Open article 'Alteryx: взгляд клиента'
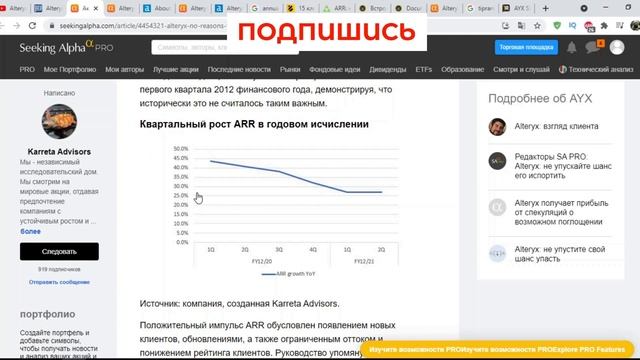 [x=556, y=127]
